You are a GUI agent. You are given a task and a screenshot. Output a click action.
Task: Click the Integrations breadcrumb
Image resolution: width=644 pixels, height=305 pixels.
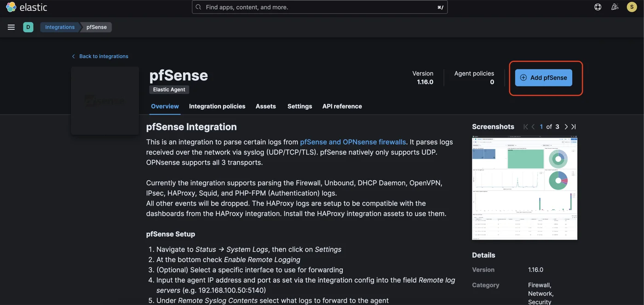(x=60, y=27)
